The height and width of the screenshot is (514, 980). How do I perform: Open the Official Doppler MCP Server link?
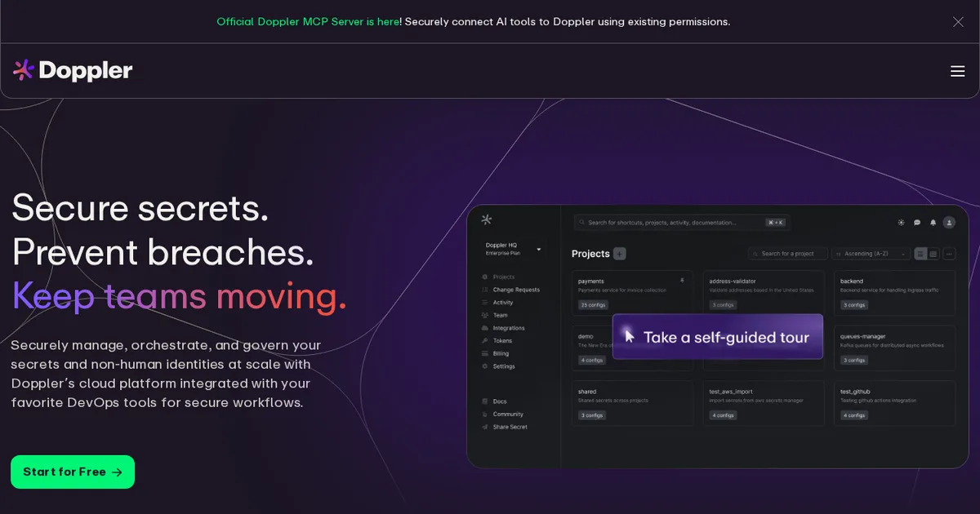(x=307, y=22)
